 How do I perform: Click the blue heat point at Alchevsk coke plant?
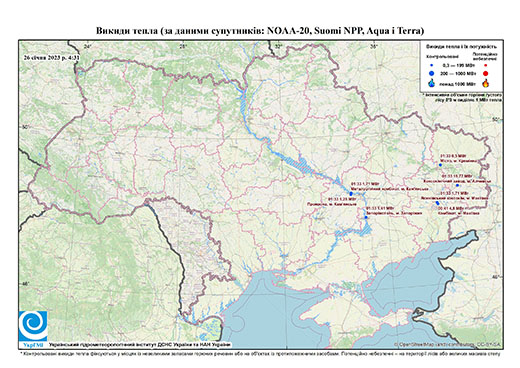coord(457,185)
